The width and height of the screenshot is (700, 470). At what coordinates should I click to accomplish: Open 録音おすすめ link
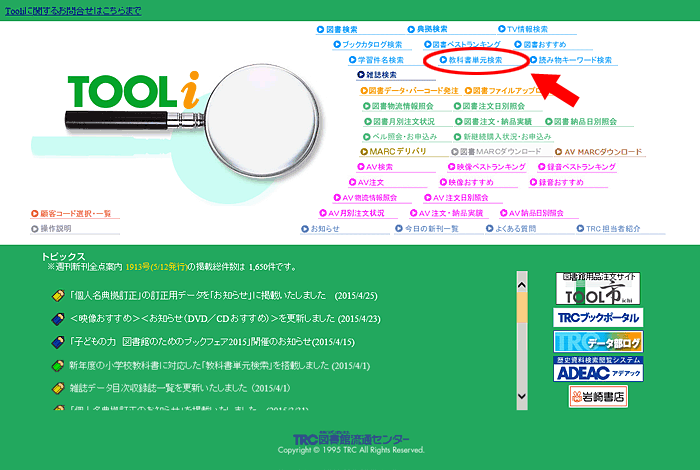pyautogui.click(x=557, y=182)
